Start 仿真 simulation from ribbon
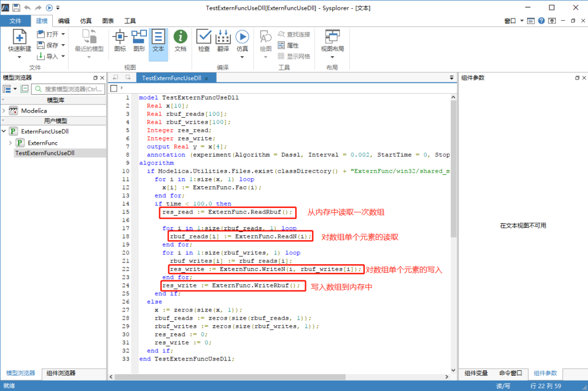The image size is (588, 391). click(242, 37)
